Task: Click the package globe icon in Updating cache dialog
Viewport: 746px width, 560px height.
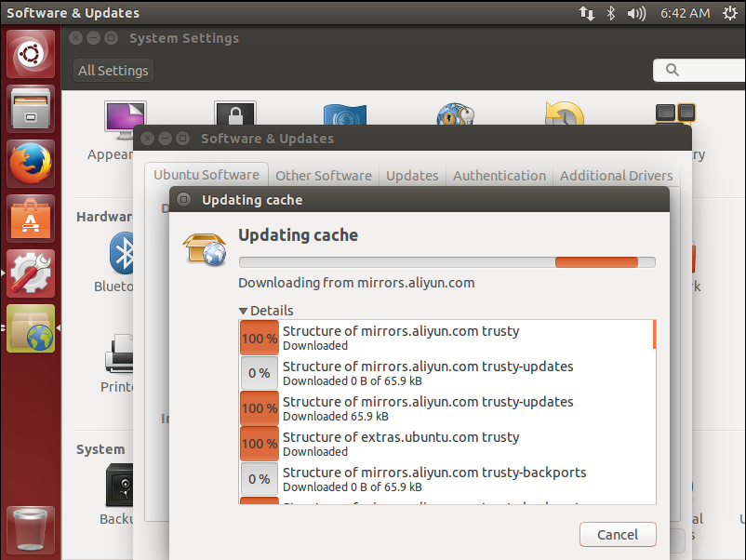Action: click(205, 249)
